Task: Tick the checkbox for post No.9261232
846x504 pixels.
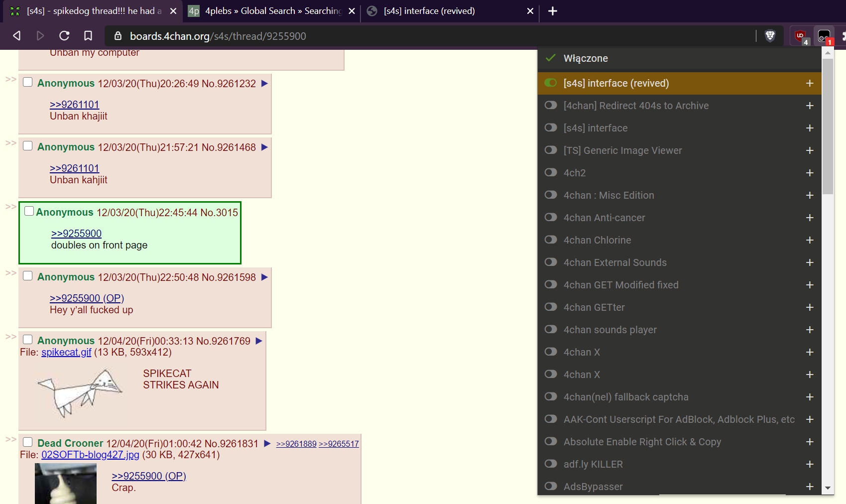Action: (28, 82)
